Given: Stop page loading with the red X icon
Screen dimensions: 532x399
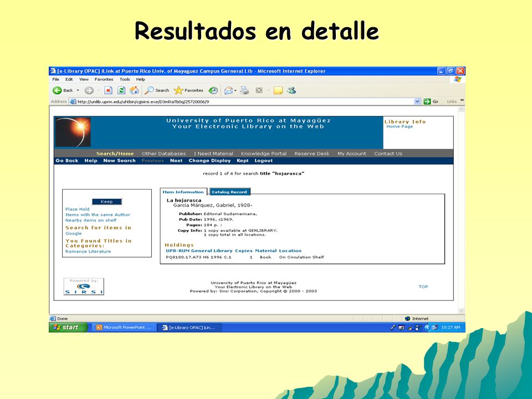Looking at the screenshot, I should [x=108, y=90].
